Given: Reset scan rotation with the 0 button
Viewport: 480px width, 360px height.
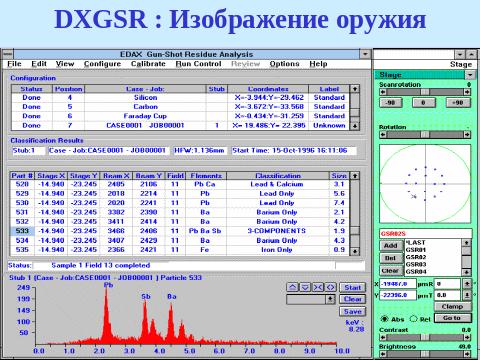Looking at the screenshot, I should click(x=423, y=102).
